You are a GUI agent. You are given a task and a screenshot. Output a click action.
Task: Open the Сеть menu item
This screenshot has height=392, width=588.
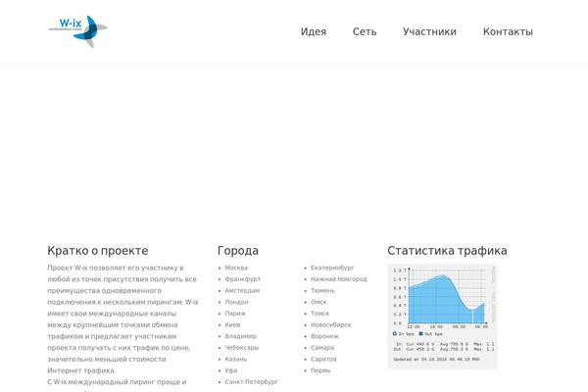pyautogui.click(x=365, y=32)
